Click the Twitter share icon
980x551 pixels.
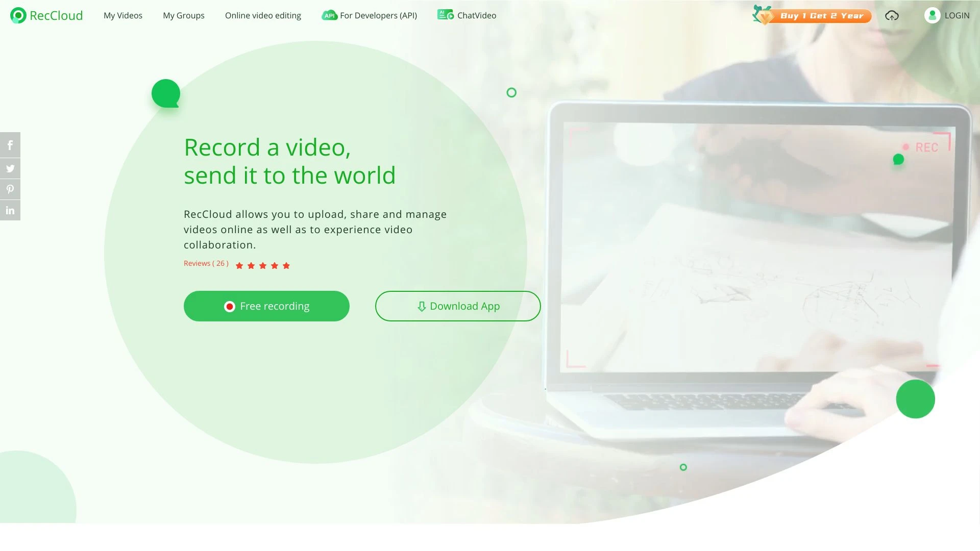click(x=10, y=167)
